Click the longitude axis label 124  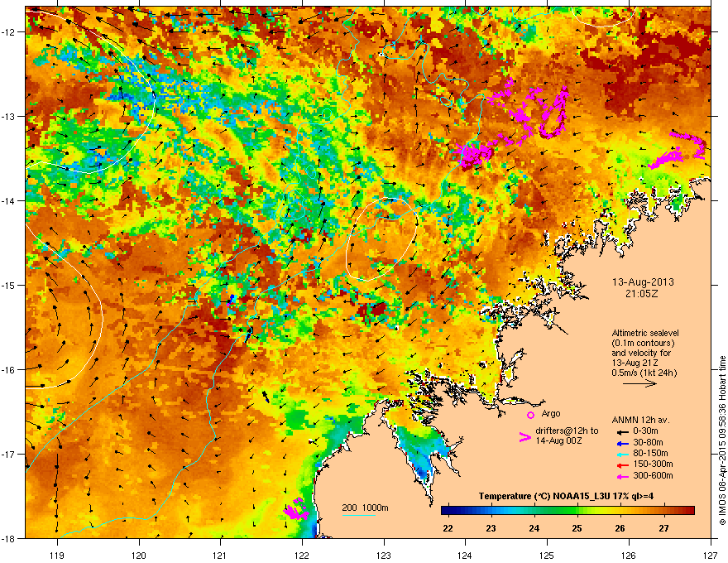[465, 555]
